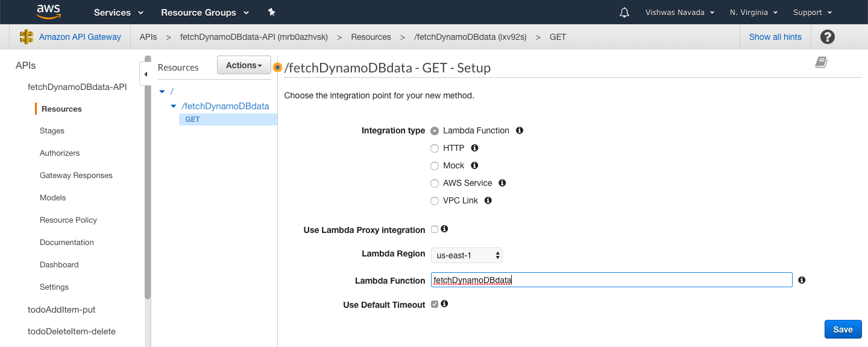Viewport: 868px width, 347px height.
Task: Click the pin shortcut icon in navbar
Action: (x=271, y=12)
